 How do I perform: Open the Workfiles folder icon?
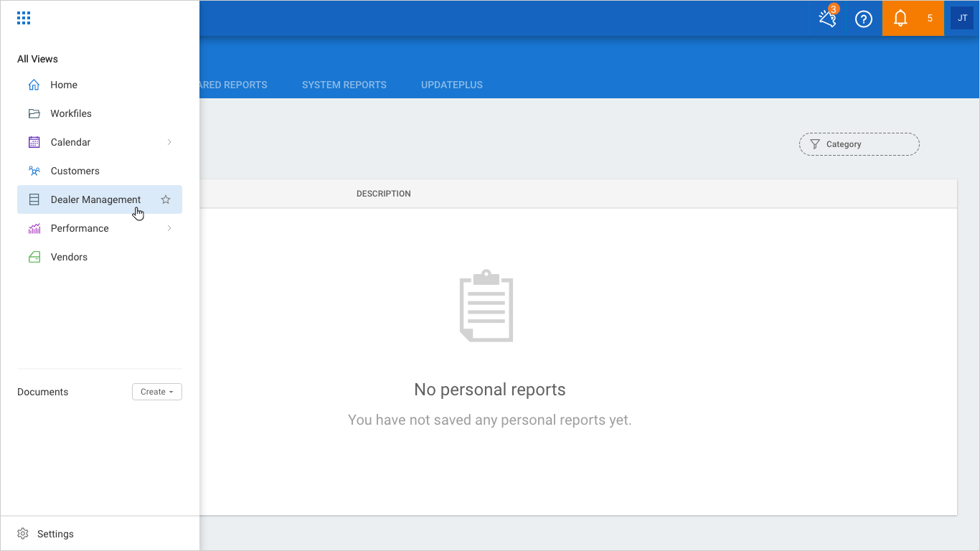coord(34,113)
